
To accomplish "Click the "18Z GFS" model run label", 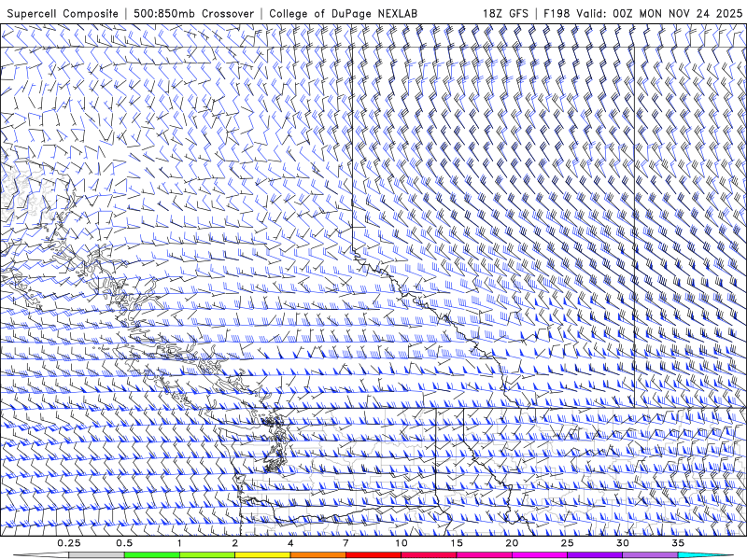I will coord(505,13).
